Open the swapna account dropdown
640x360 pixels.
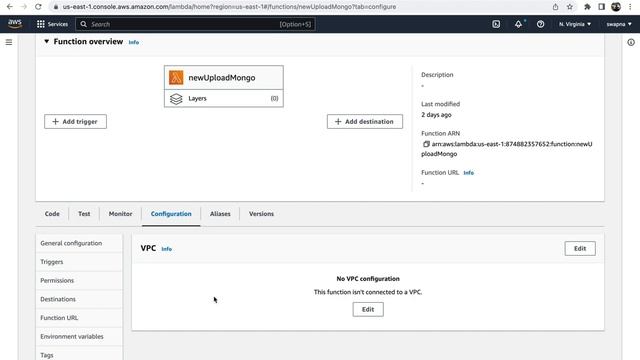619,24
